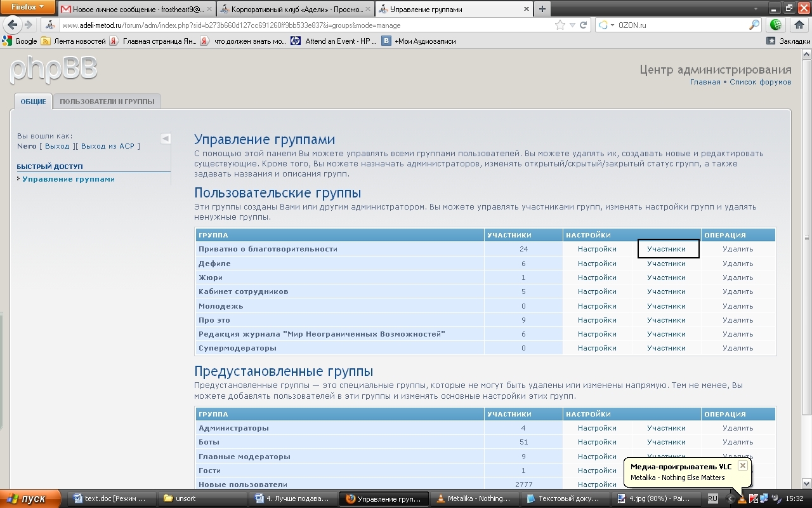This screenshot has height=508, width=812.
Task: Switch to the Gmail Новое личное сообщение tab
Action: tap(136, 10)
